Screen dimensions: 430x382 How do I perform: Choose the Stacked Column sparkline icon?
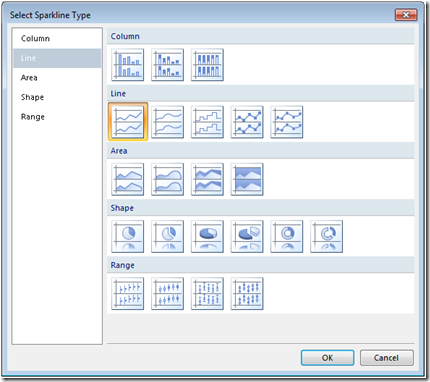[x=167, y=65]
